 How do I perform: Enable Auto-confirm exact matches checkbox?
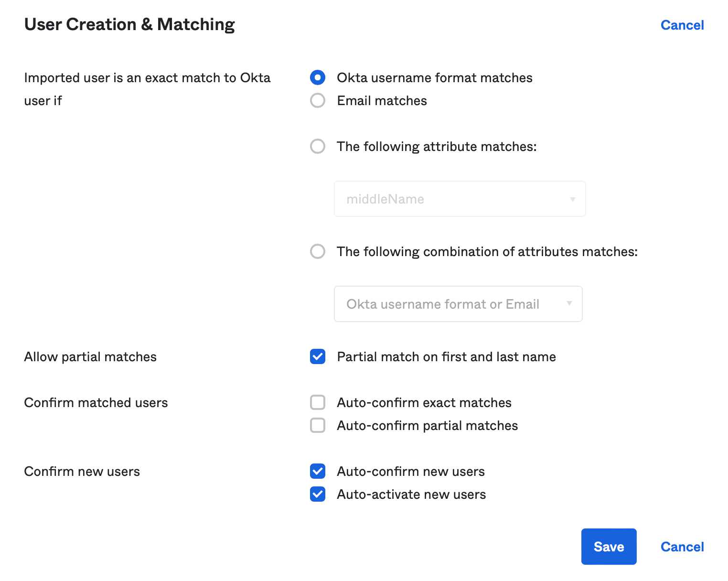[318, 402]
